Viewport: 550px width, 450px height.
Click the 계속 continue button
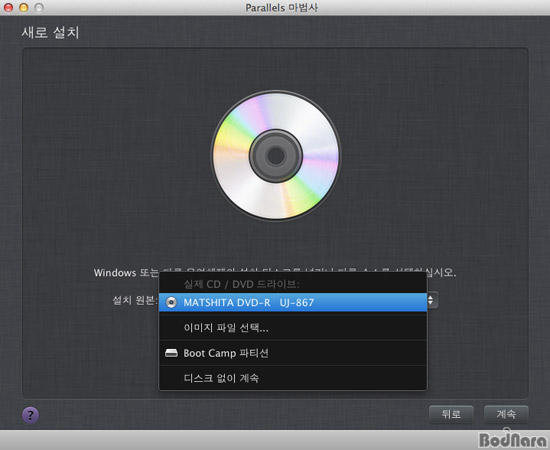tap(506, 414)
